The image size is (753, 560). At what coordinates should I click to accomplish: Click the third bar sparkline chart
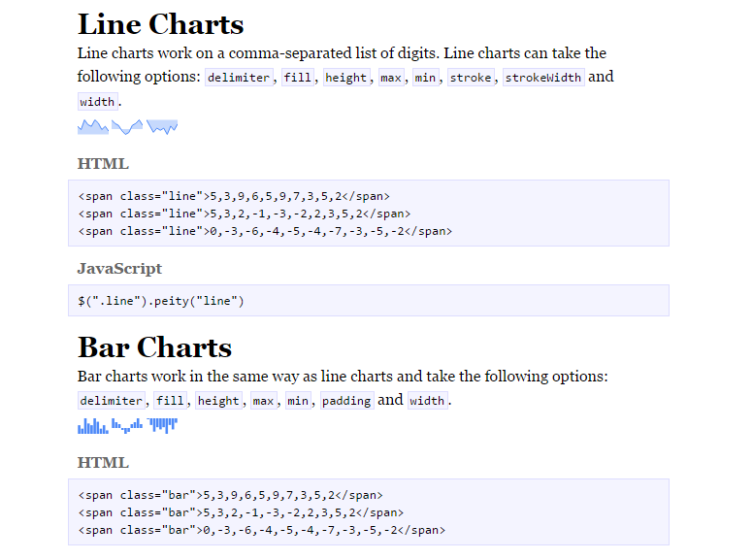[162, 425]
